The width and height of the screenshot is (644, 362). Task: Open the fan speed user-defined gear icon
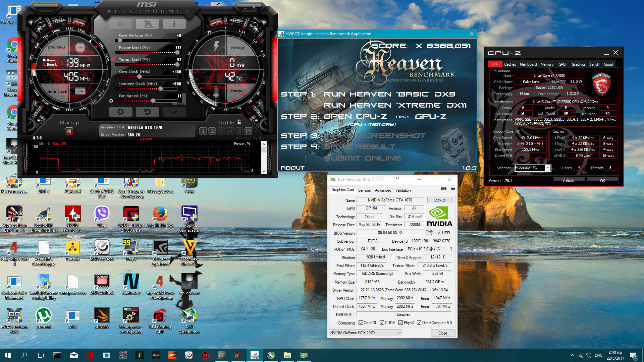pos(111,101)
